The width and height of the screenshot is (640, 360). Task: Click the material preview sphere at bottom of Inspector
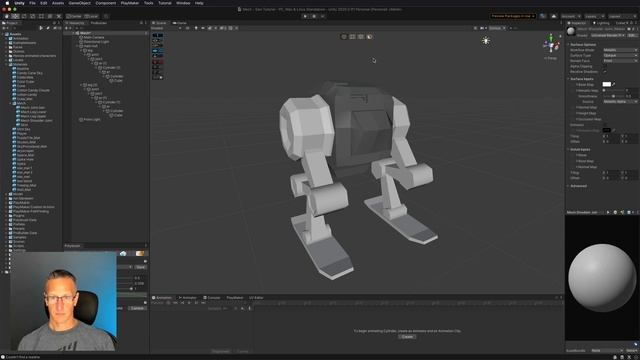tap(602, 278)
